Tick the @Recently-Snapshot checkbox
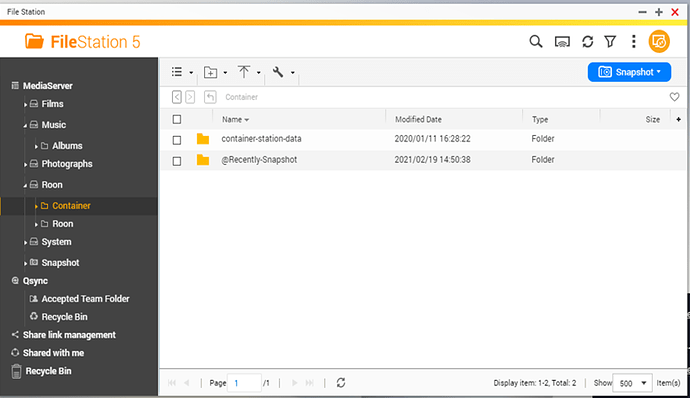Viewport: 690px width, 398px height. 177,161
